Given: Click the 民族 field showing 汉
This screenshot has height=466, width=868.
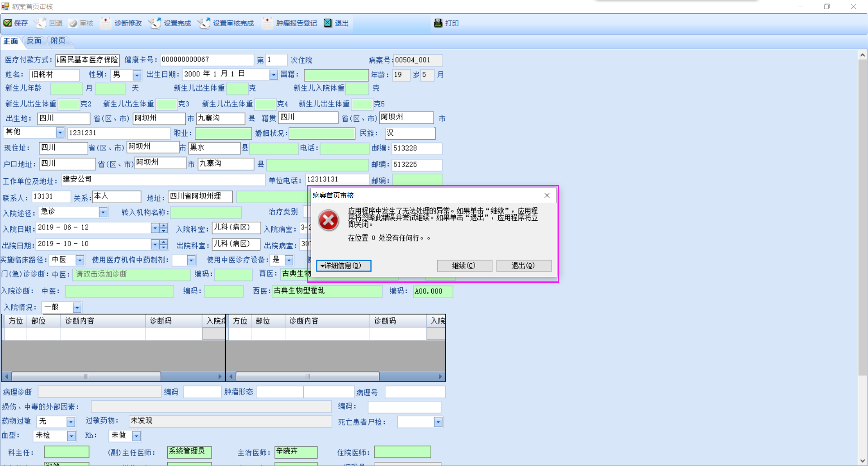Looking at the screenshot, I should (x=410, y=133).
